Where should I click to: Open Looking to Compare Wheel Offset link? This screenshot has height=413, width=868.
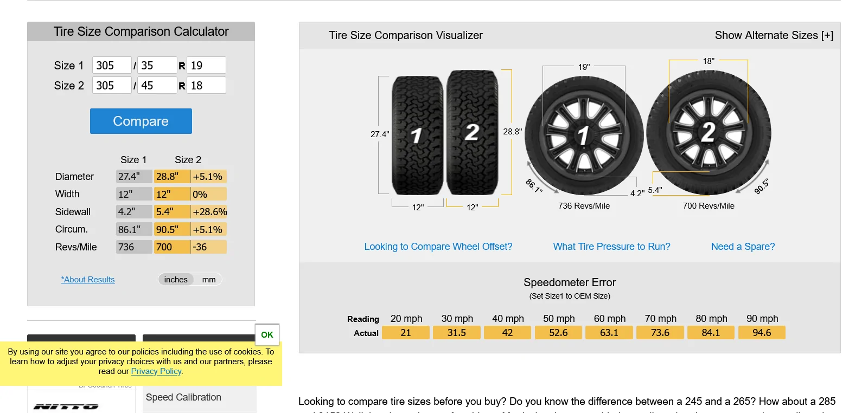tap(438, 247)
